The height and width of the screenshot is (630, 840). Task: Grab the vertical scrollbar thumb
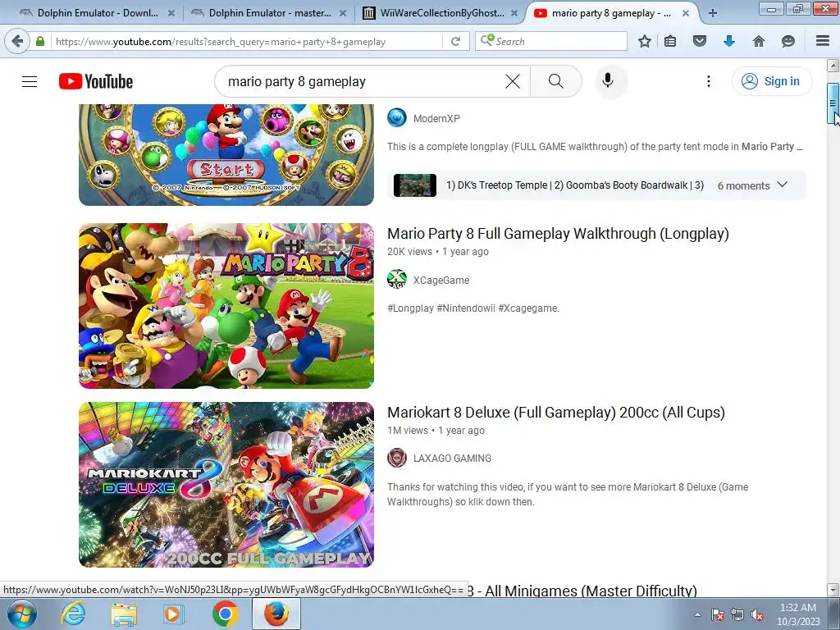click(833, 103)
